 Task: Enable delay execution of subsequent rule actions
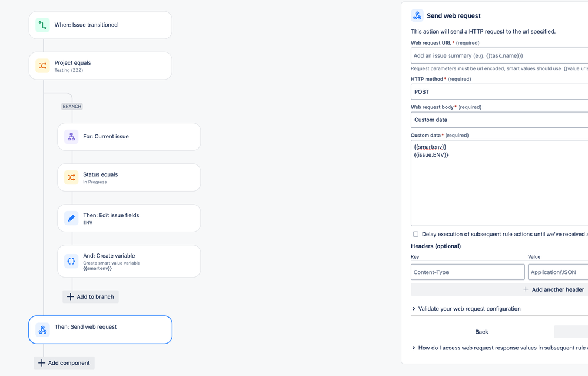tap(415, 234)
